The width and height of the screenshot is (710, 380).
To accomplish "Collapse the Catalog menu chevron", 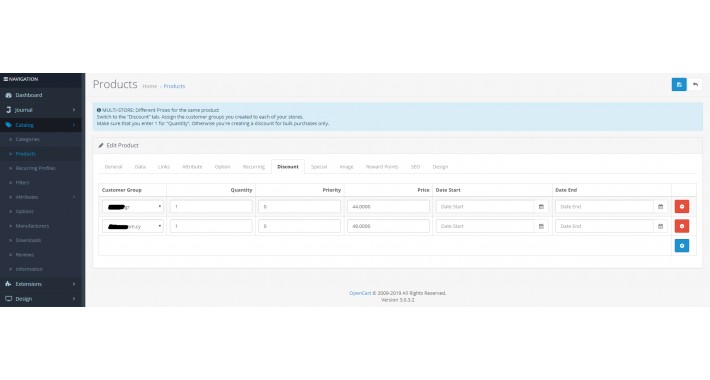I will 74,125.
